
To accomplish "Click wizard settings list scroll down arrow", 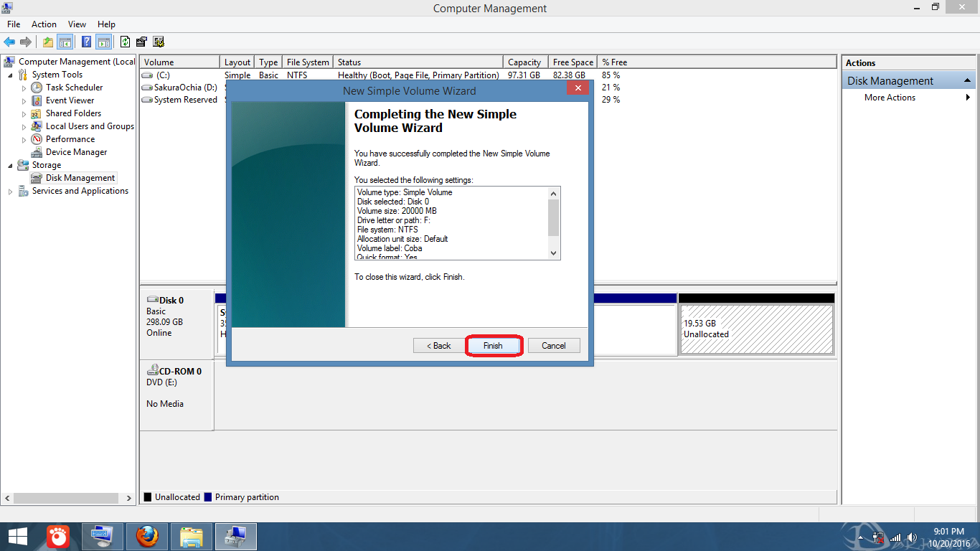I will pos(553,253).
